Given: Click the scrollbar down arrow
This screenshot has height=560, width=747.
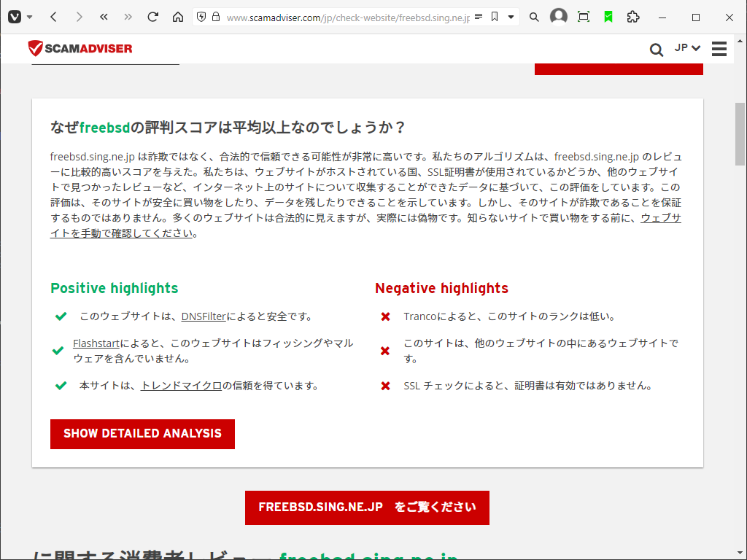Looking at the screenshot, I should 740,553.
